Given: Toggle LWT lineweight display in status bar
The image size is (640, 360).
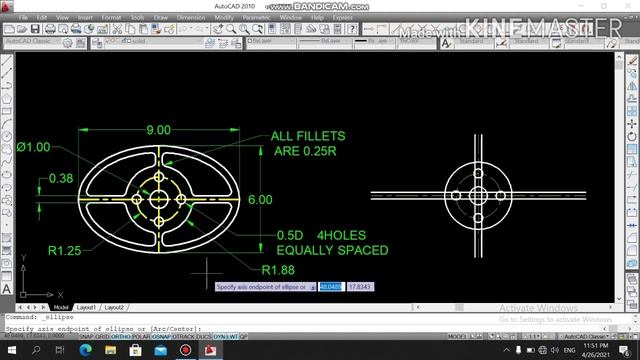Looking at the screenshot, I should [x=232, y=337].
